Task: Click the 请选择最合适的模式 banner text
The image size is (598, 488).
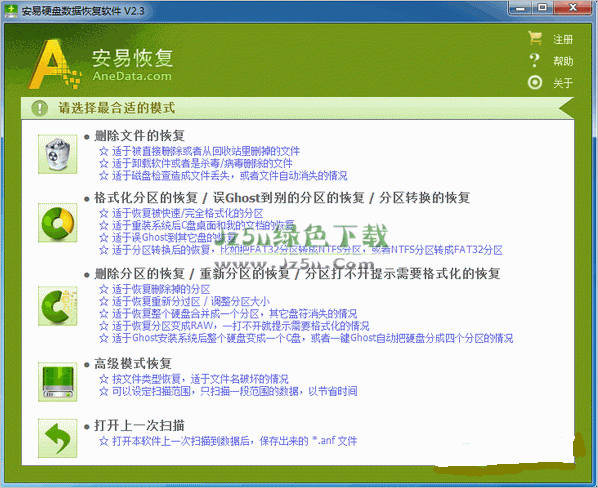Action: 116,108
